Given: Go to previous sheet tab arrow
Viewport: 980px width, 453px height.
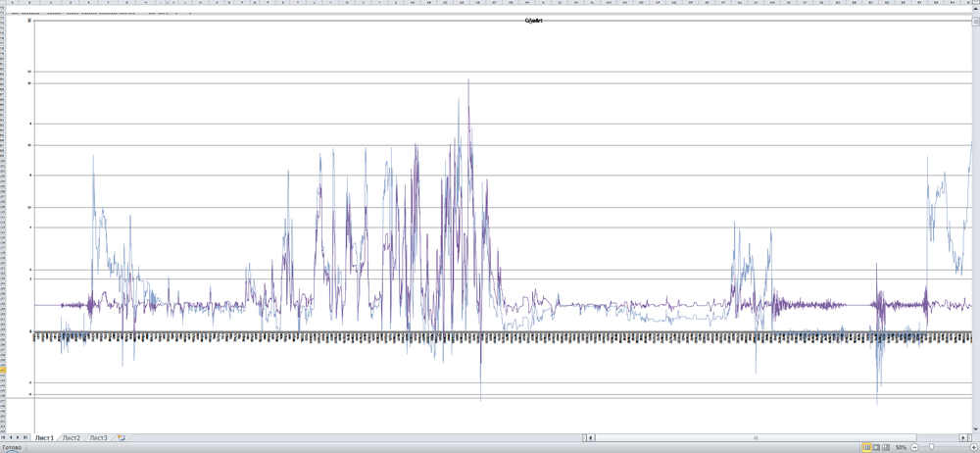Looking at the screenshot, I should coord(11,437).
